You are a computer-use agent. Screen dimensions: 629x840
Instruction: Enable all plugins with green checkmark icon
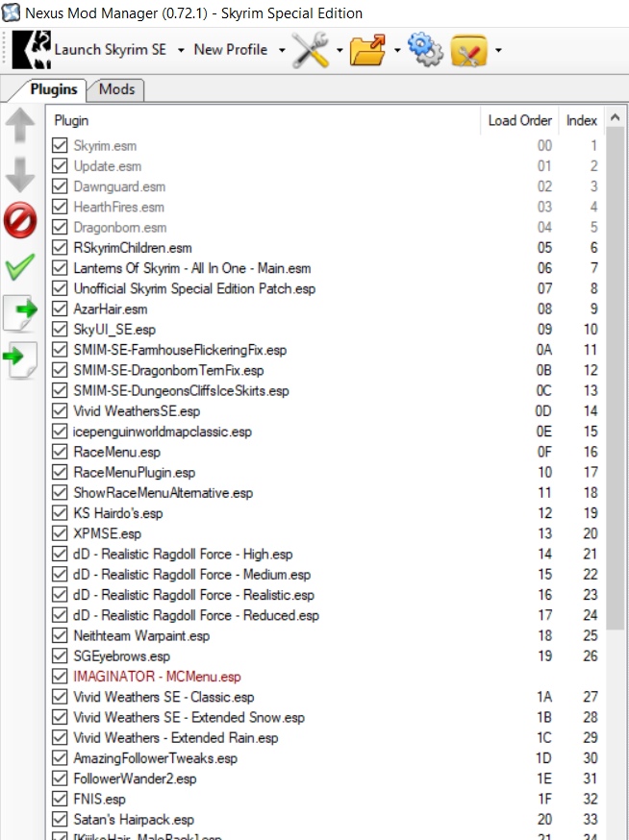(x=20, y=266)
